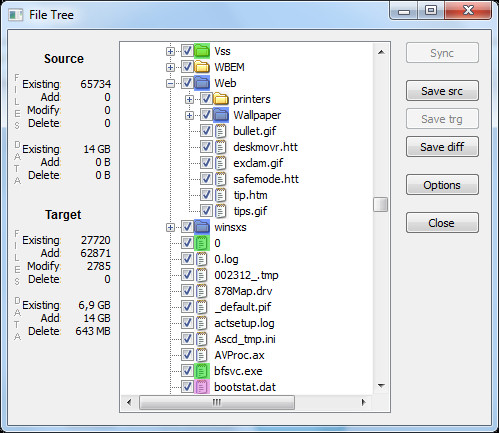The height and width of the screenshot is (433, 499).
Task: Select the deskmovr.htt file name
Action: click(265, 147)
